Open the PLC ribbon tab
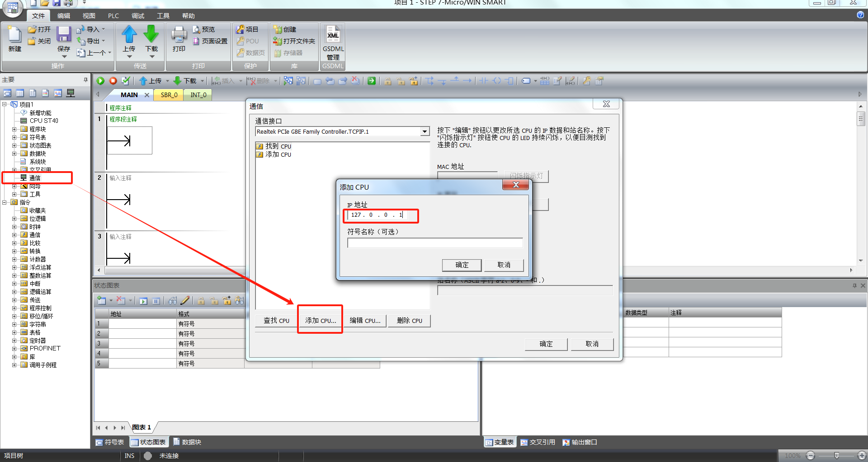Image resolution: width=868 pixels, height=462 pixels. point(113,16)
